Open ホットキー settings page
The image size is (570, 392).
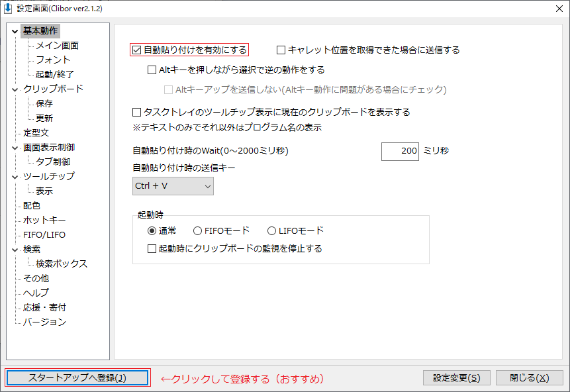44,220
